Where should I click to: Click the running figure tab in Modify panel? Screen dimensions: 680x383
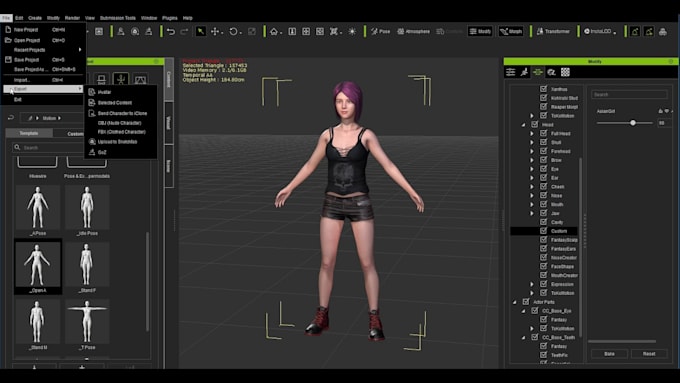(x=524, y=72)
